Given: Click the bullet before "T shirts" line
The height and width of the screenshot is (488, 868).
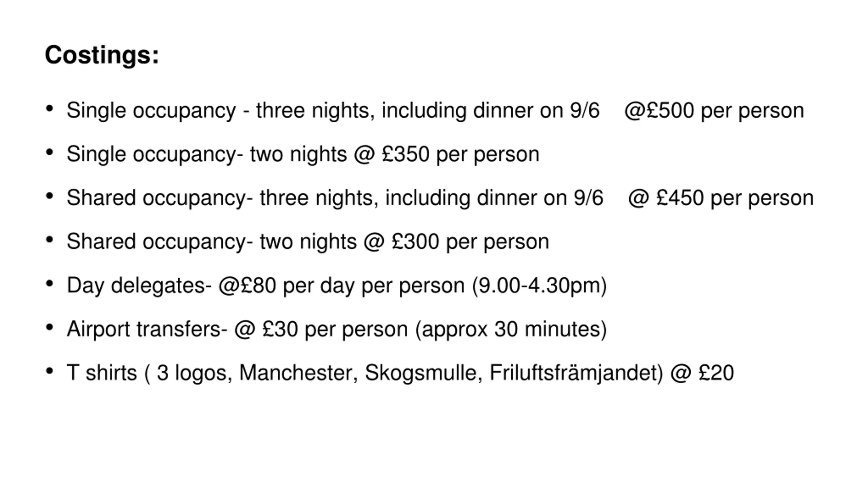Looking at the screenshot, I should [50, 371].
